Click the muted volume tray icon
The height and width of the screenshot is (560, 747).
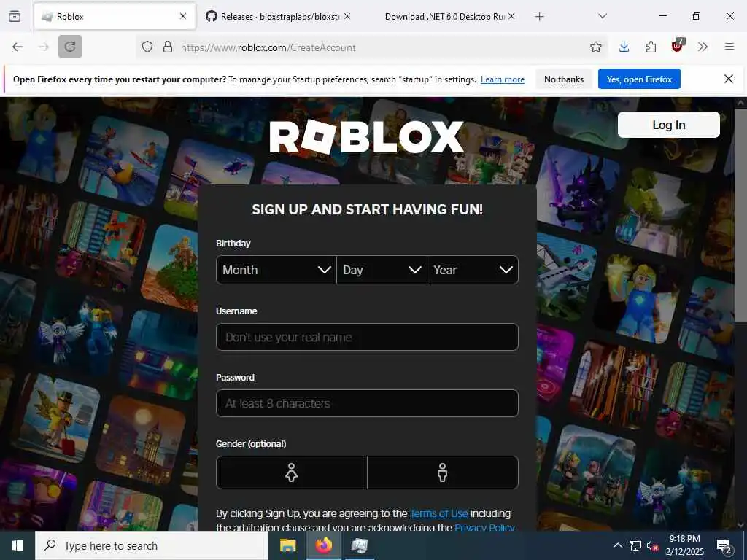652,545
